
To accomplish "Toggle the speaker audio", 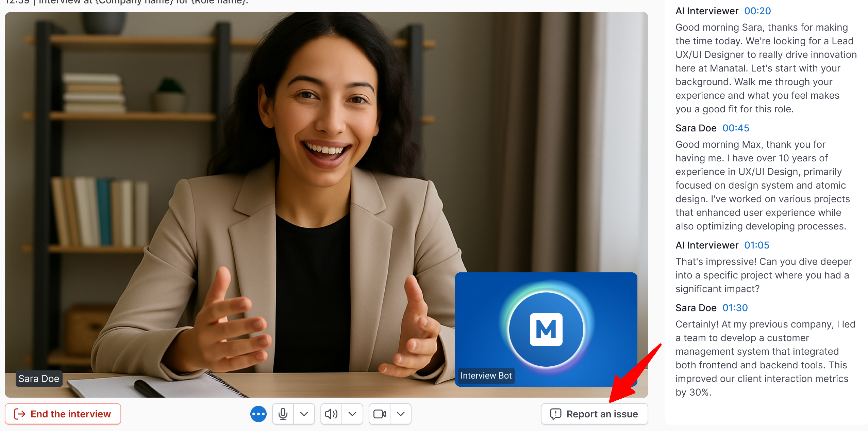I will tap(331, 414).
